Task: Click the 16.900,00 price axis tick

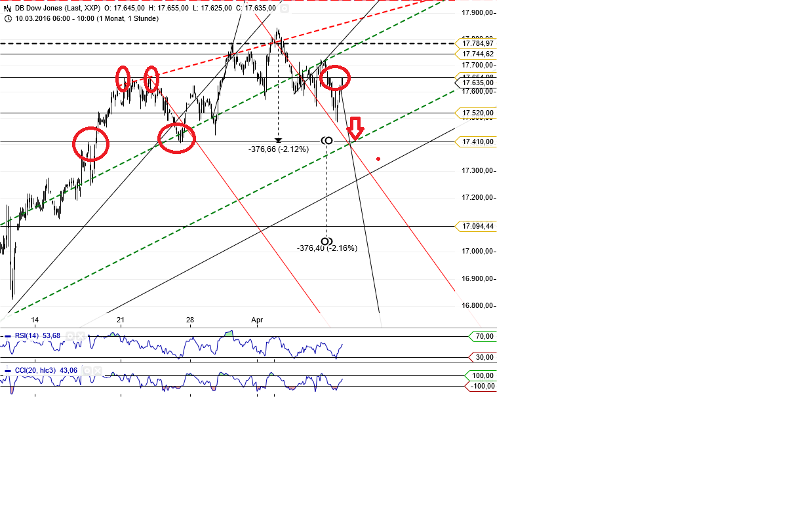Action: (x=477, y=279)
